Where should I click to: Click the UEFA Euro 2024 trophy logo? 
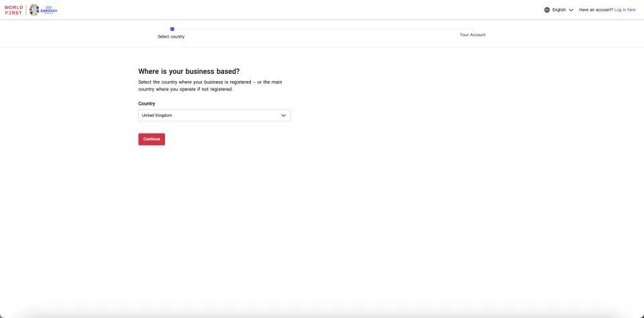pyautogui.click(x=34, y=10)
